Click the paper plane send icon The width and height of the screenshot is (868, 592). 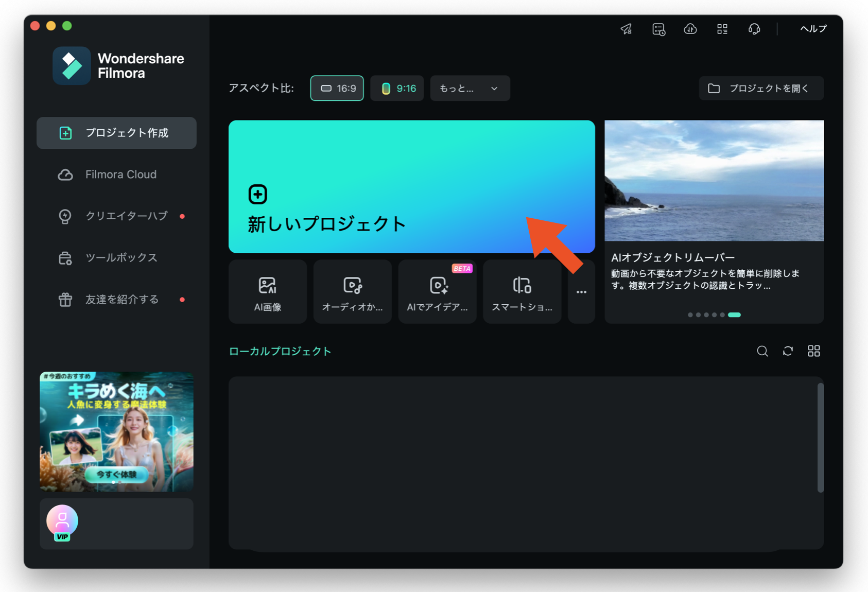[x=626, y=29]
